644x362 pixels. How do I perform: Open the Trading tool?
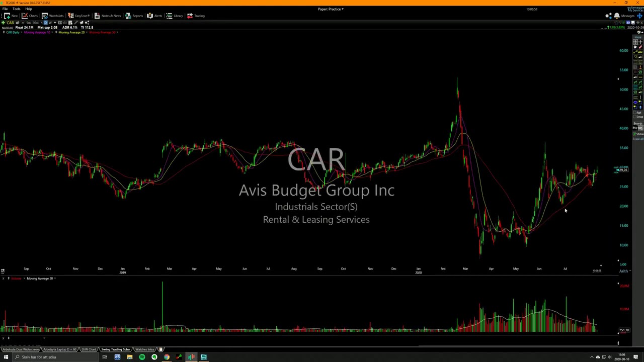(195, 16)
